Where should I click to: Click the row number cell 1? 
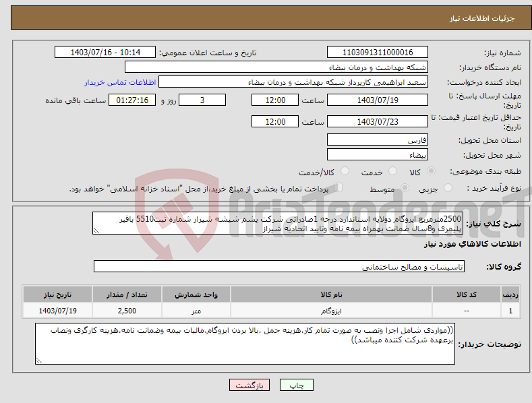[510, 311]
